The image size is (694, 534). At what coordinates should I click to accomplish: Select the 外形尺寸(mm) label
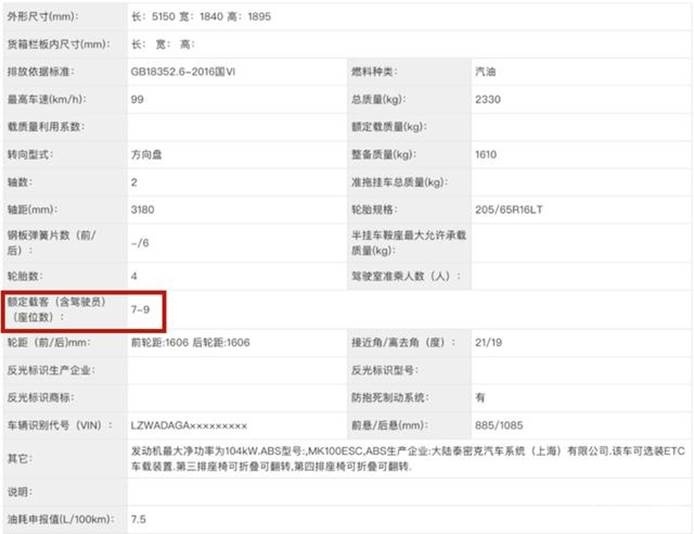(x=42, y=17)
